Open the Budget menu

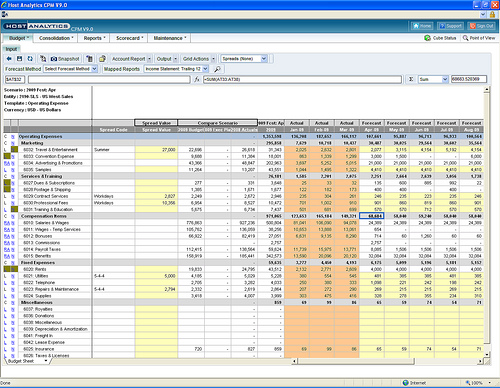pyautogui.click(x=19, y=38)
